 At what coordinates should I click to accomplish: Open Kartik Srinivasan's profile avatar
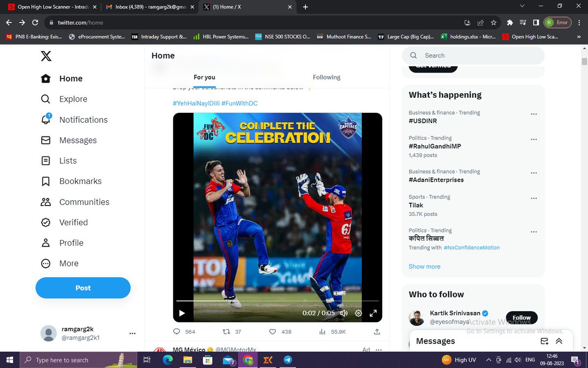click(x=416, y=318)
